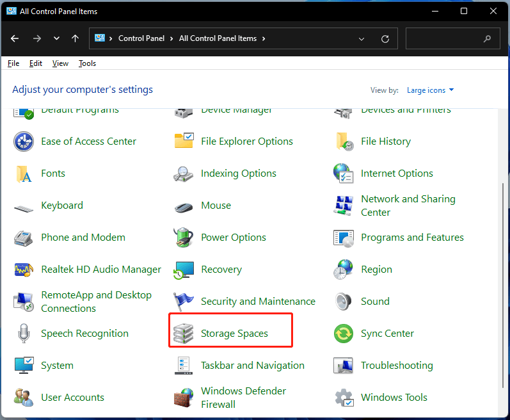
Task: Open the Region link
Action: pyautogui.click(x=376, y=270)
